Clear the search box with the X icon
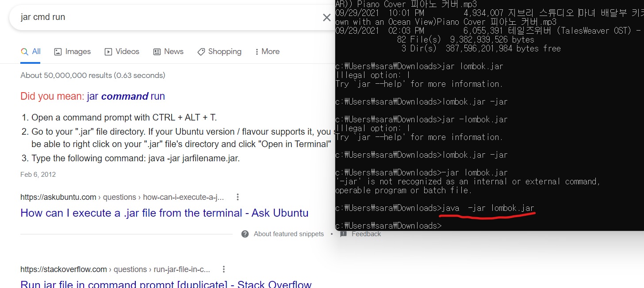Viewport: 644px width, 288px height. coord(326,17)
